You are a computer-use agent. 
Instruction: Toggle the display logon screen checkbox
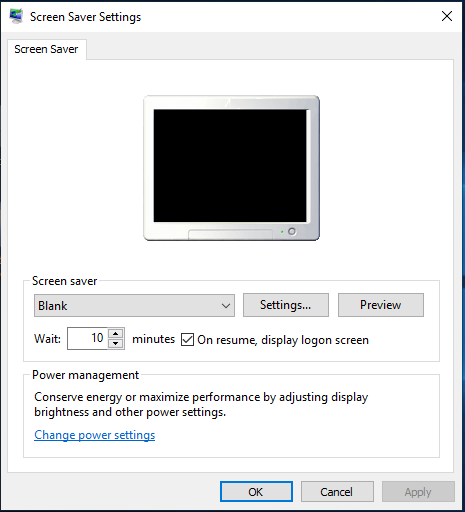[187, 340]
